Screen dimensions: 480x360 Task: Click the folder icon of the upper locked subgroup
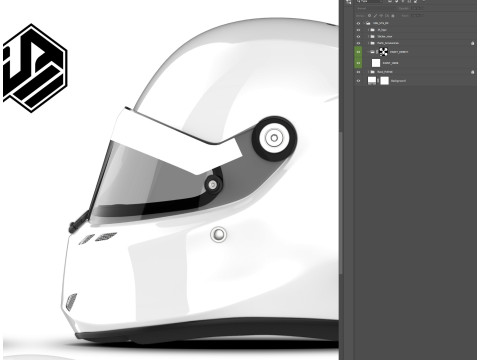373,43
